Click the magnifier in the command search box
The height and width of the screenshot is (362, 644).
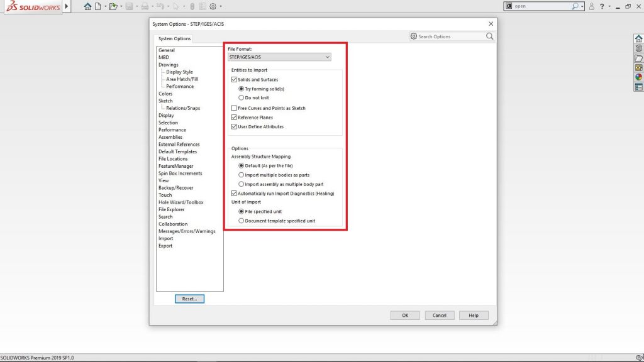pyautogui.click(x=575, y=6)
